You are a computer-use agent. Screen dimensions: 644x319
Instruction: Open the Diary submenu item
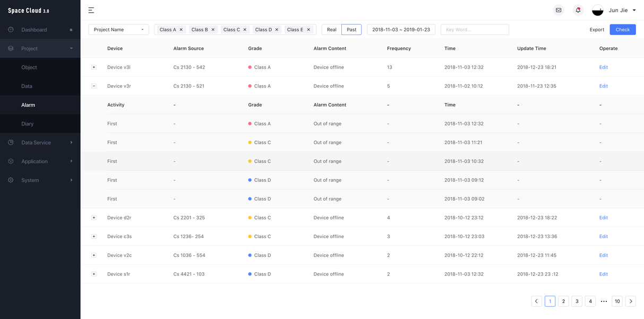[28, 124]
